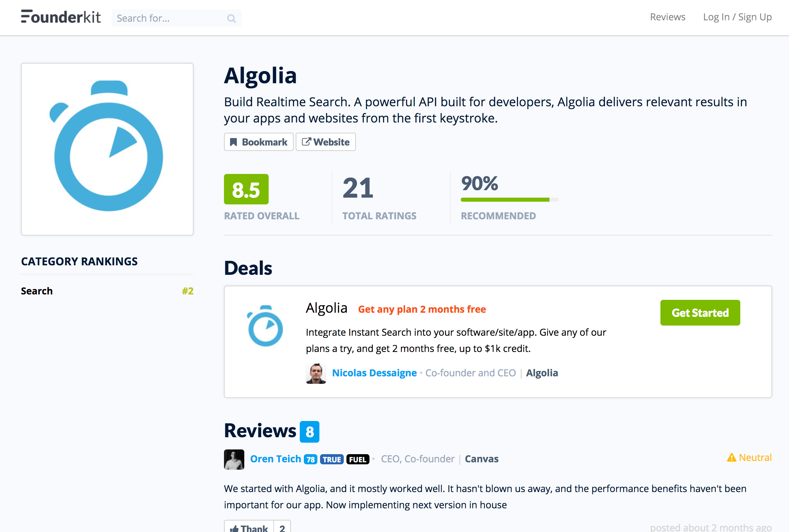Screen dimensions: 789x532
Task: Open the Reviews menu item
Action: 667,17
